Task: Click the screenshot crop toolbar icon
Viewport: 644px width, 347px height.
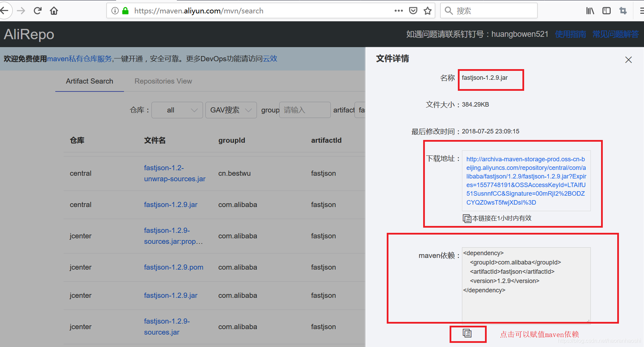Action: 623,11
